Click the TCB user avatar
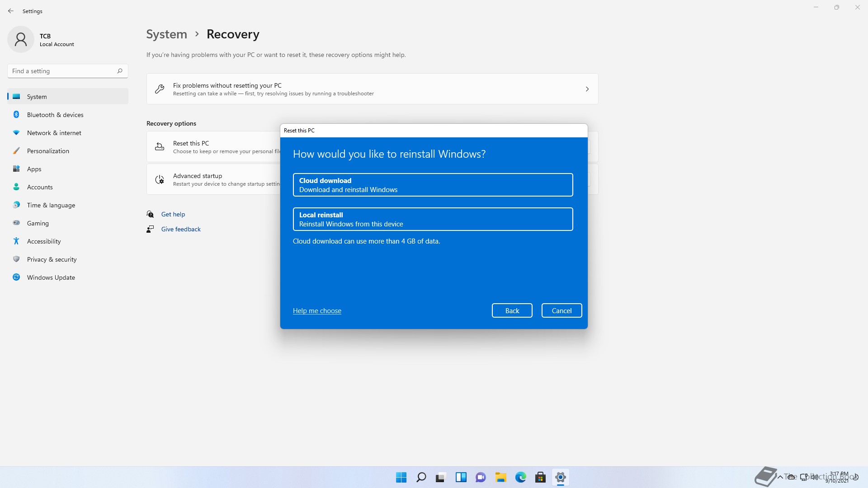This screenshot has height=488, width=868. click(21, 39)
